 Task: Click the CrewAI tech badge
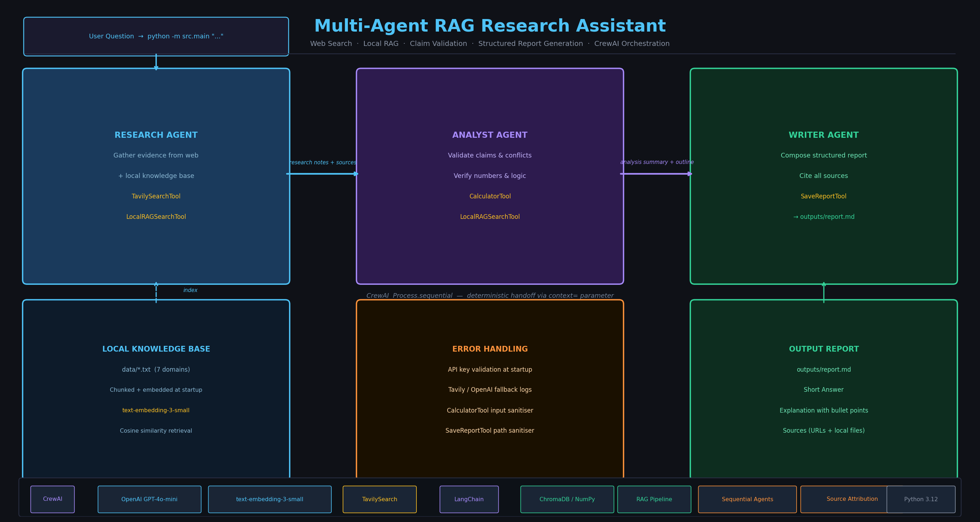pyautogui.click(x=52, y=499)
